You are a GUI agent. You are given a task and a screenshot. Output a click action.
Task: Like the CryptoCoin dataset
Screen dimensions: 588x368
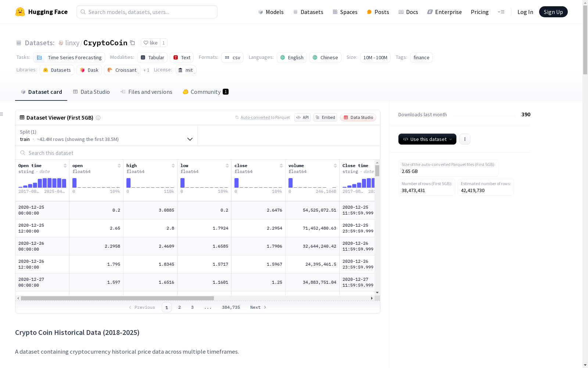pyautogui.click(x=150, y=43)
